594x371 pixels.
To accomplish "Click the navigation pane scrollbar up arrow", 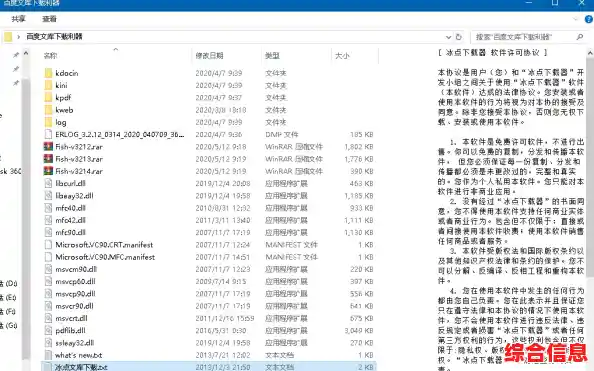I will (26, 53).
